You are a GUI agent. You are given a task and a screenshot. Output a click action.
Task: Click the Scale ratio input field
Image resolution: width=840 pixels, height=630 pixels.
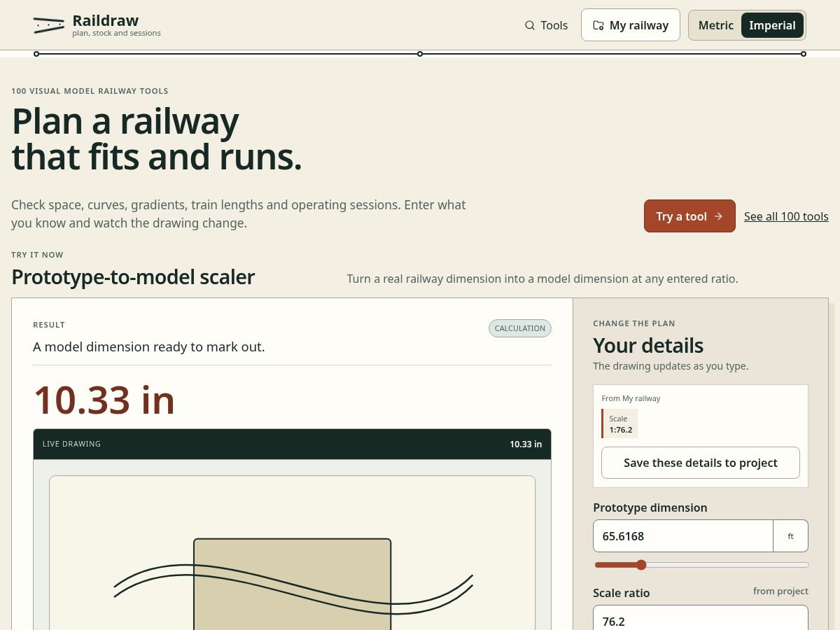[701, 617]
